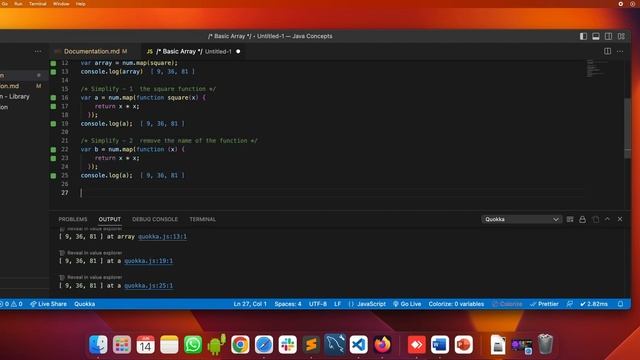Click the code minimap
Image resolution: width=640 pixels, height=360 pixels.
pos(597,69)
